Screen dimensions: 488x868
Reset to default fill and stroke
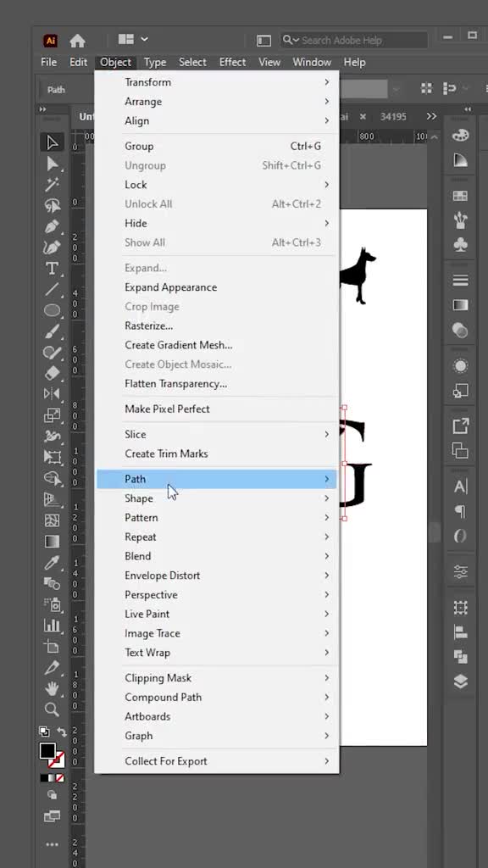tap(44, 732)
